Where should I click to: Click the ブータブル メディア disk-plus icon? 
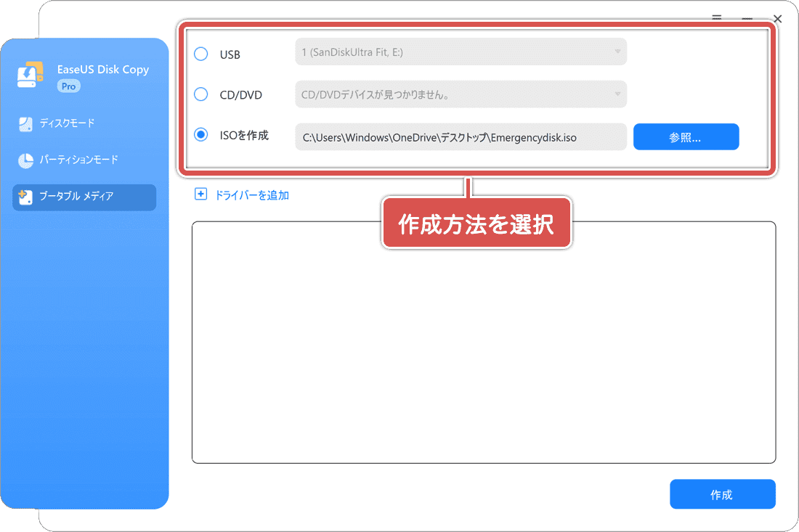[25, 197]
